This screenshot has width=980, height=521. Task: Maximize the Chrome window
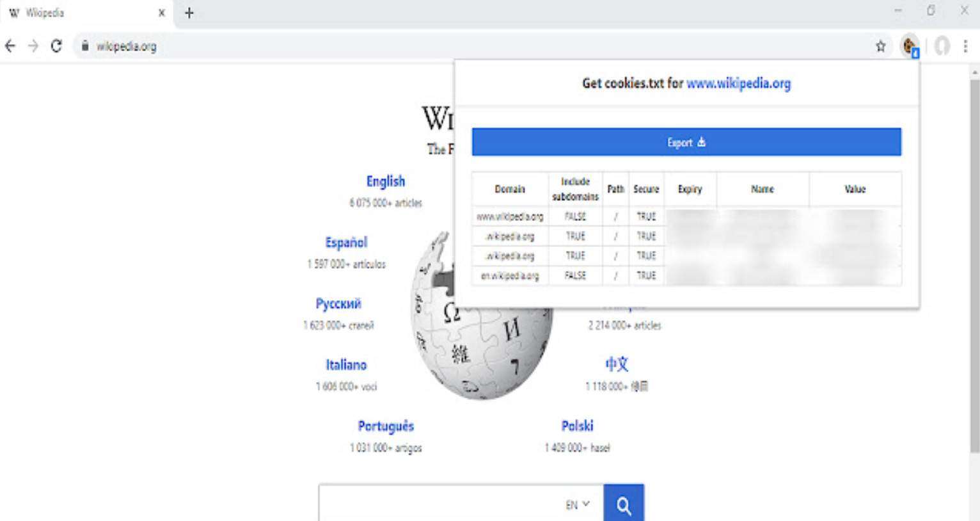931,11
